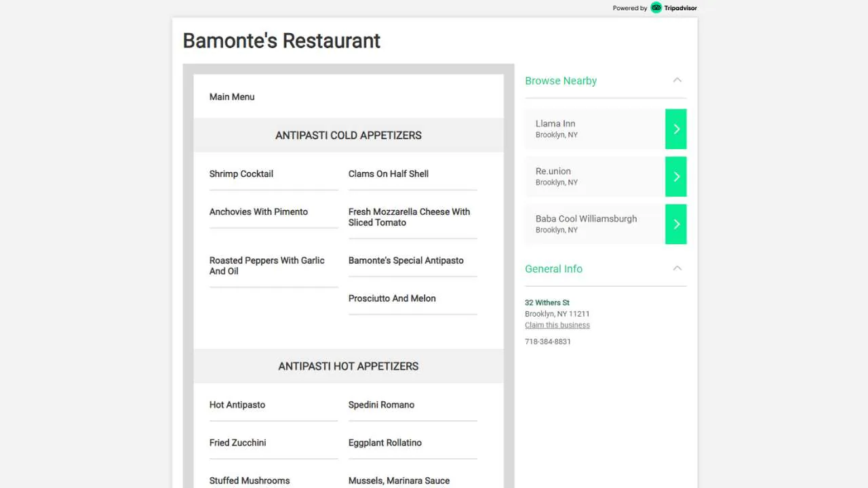Click Bamonte's Restaurant page title
The image size is (868, 488).
281,41
